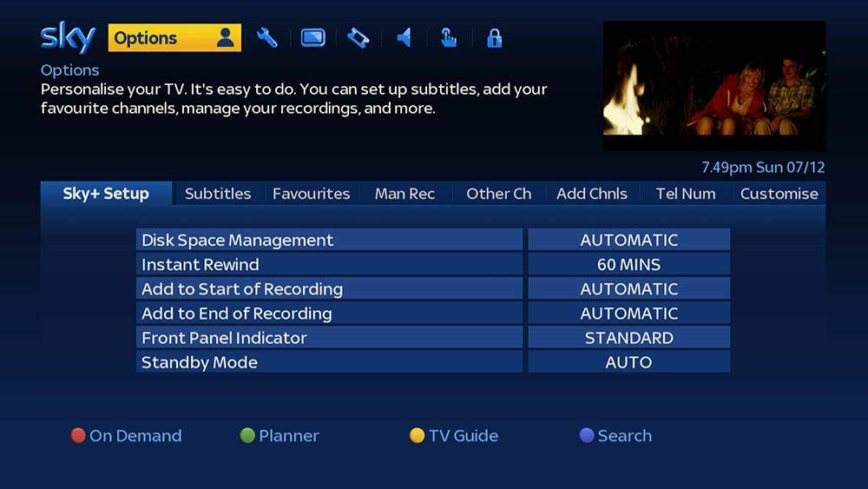Open the Tel Num tab
The height and width of the screenshot is (489, 868).
tap(686, 194)
